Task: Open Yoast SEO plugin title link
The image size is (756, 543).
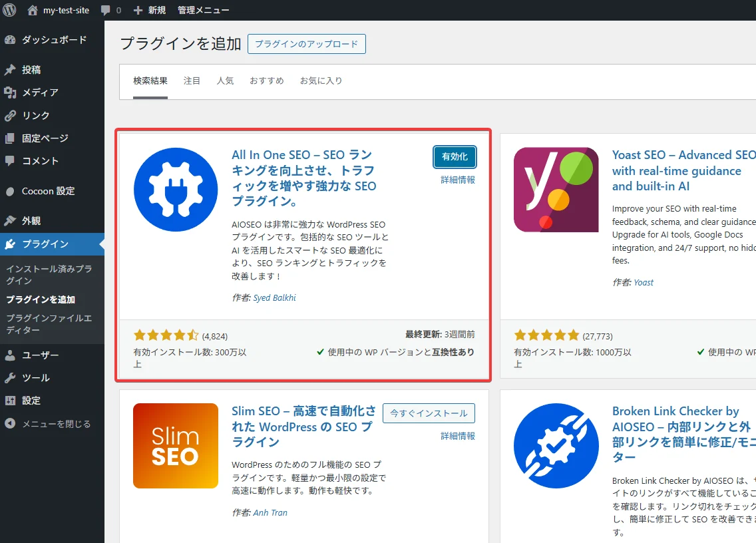Action: [x=683, y=171]
